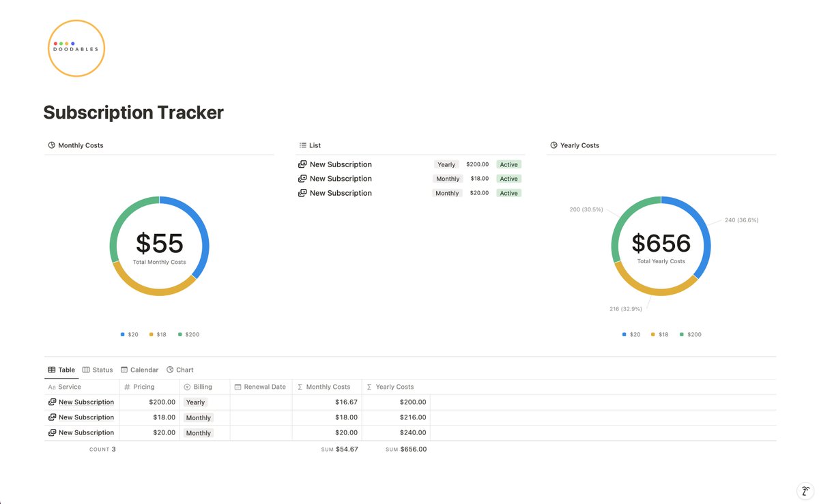
Task: Click the Service column header
Action: 82,387
